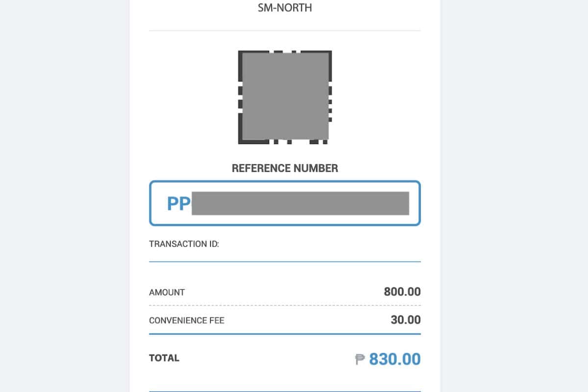
Task: Click the peso currency symbol icon
Action: point(360,360)
